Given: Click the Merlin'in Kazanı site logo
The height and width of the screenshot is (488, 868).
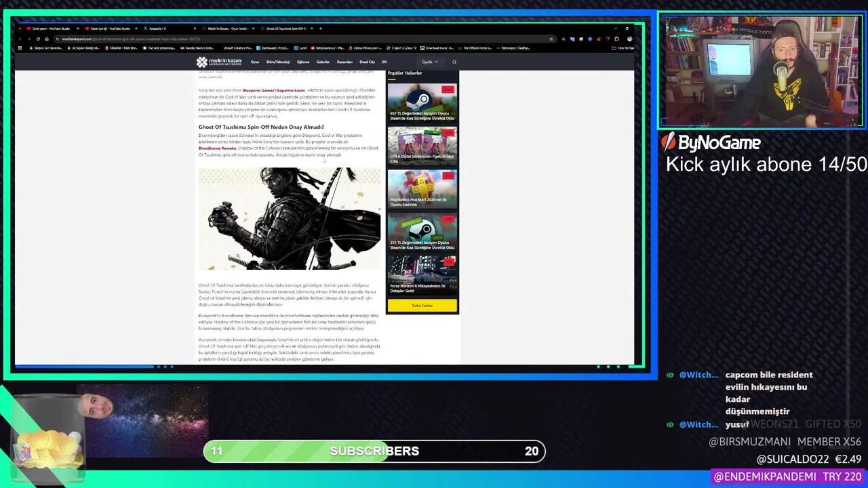Looking at the screenshot, I should [219, 62].
